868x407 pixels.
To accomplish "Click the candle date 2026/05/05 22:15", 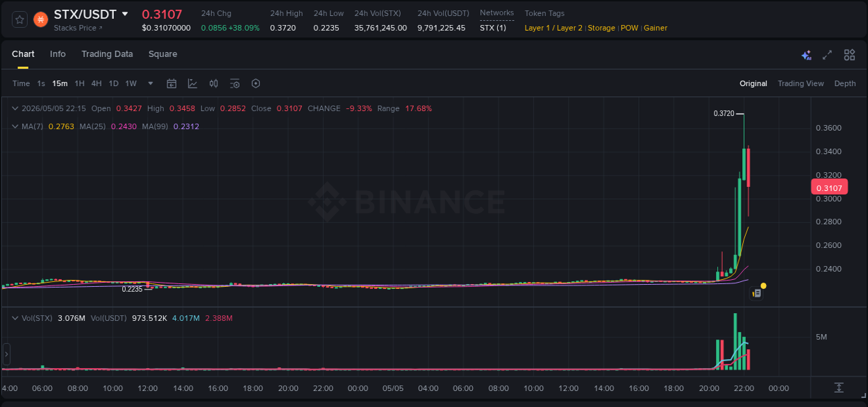I will click(x=53, y=108).
